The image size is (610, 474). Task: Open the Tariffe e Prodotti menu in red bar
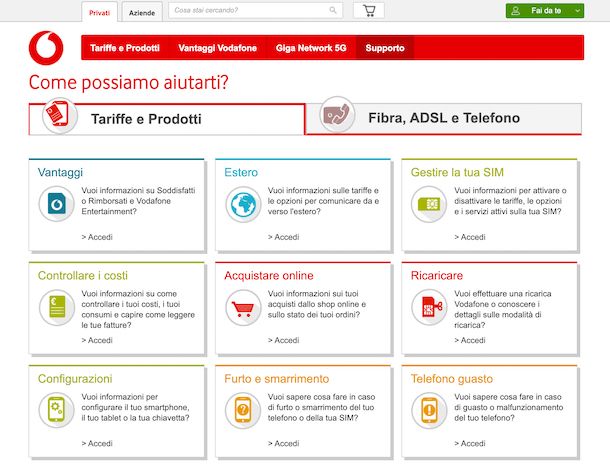125,48
